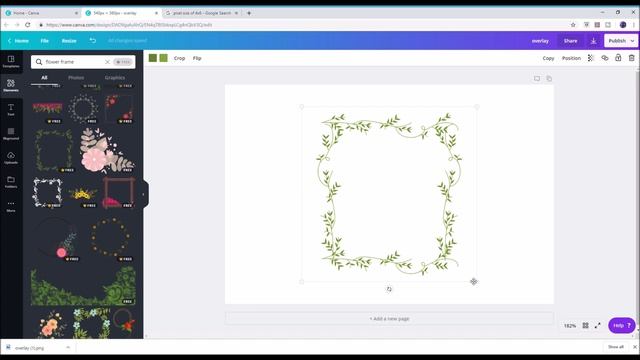The height and width of the screenshot is (360, 640).
Task: Switch to the All results tab
Action: [44, 78]
